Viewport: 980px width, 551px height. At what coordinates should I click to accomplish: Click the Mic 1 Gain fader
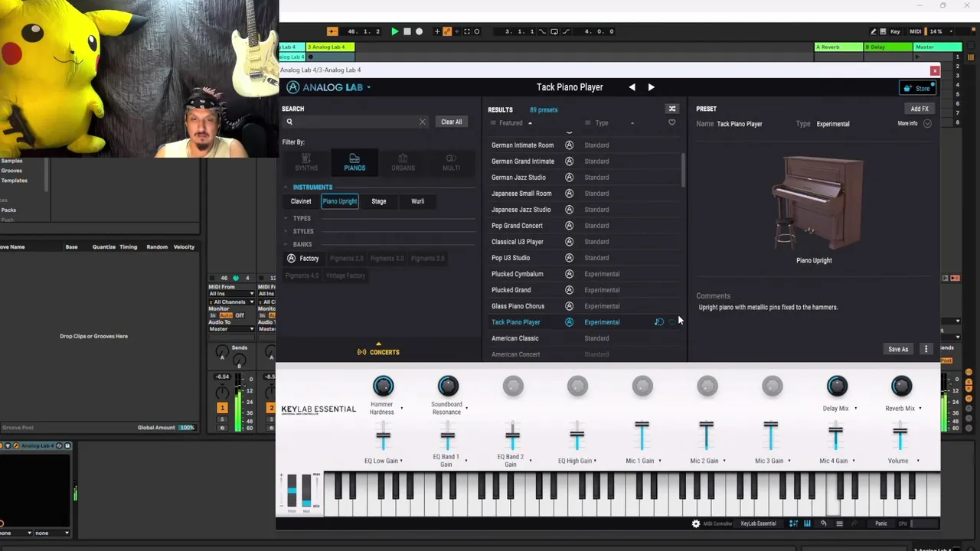(642, 436)
